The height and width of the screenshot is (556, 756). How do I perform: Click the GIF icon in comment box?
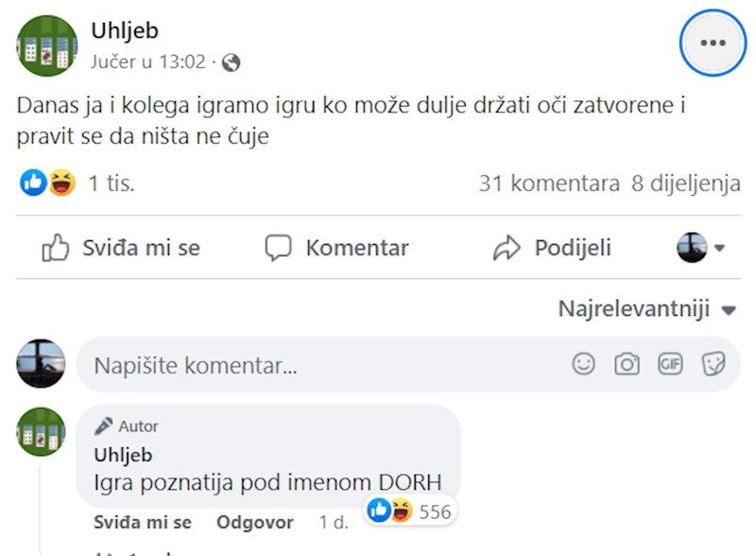[670, 364]
